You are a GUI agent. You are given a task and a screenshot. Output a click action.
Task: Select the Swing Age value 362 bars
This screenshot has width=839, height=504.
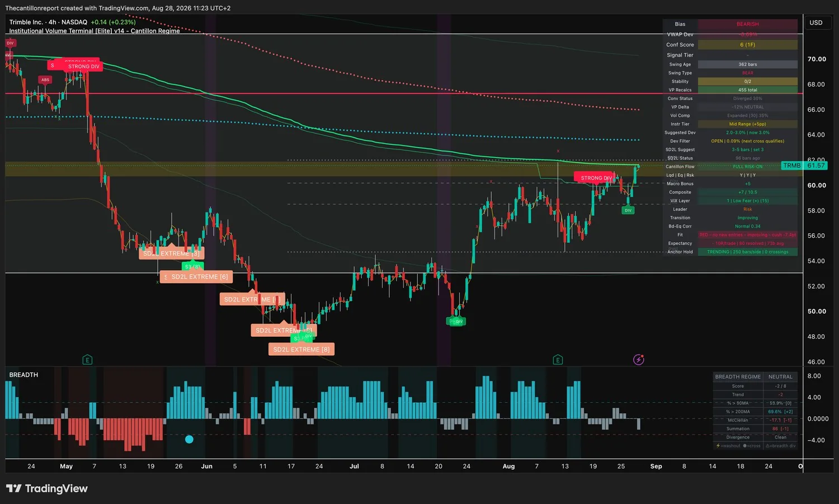coord(748,64)
